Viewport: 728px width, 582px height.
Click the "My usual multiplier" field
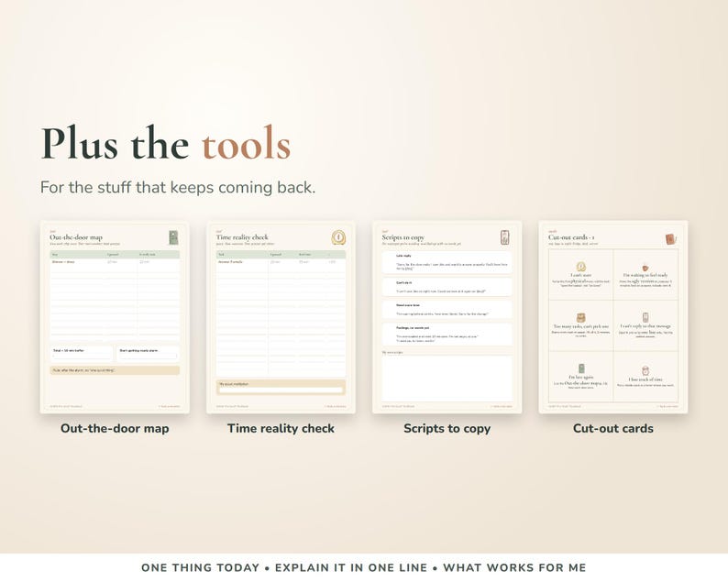point(281,388)
